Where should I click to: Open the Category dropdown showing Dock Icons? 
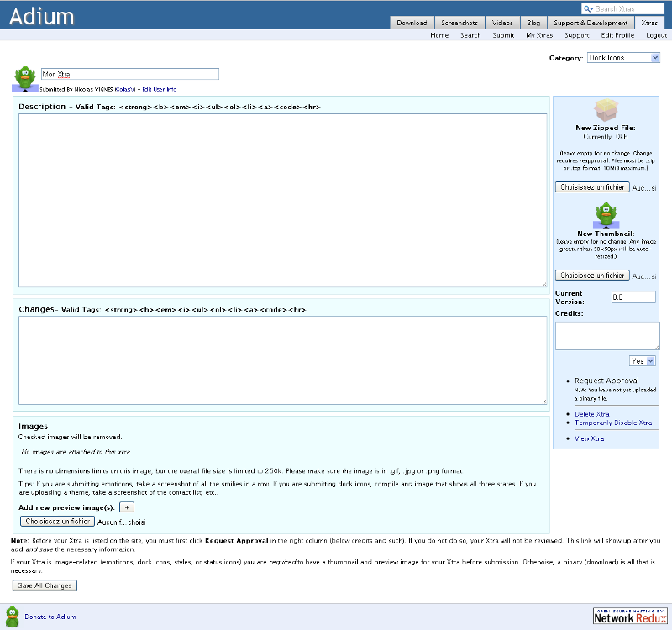pyautogui.click(x=623, y=58)
